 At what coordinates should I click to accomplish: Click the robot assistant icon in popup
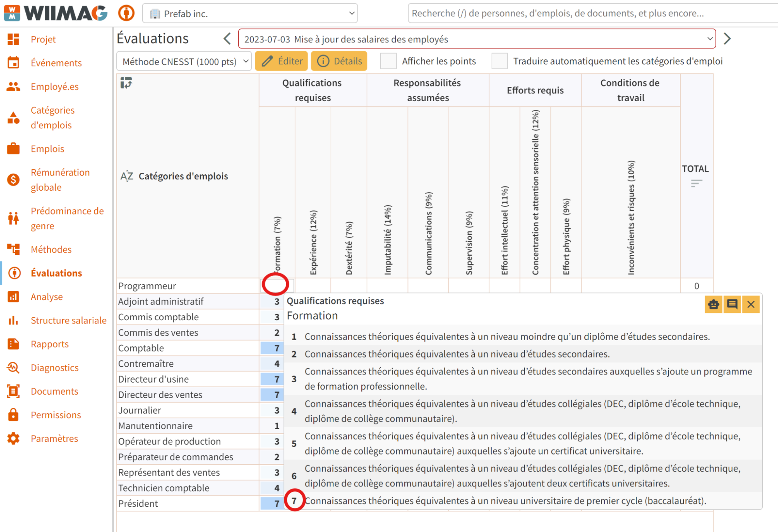coord(713,304)
